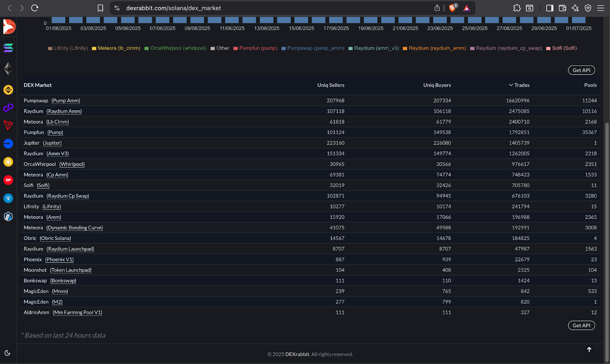Screen dimensions: 610x364
Task: Toggle Raydium (amm_v3) legend entry
Action: coord(374,48)
